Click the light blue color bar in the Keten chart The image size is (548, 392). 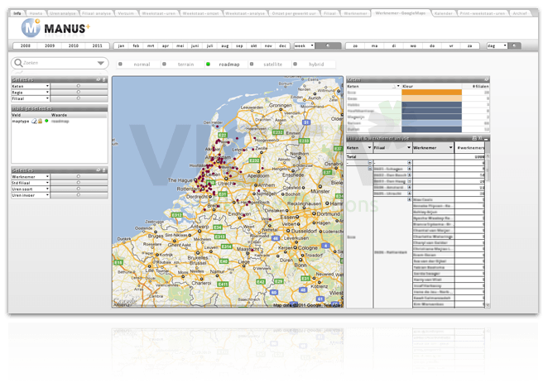tap(431, 123)
